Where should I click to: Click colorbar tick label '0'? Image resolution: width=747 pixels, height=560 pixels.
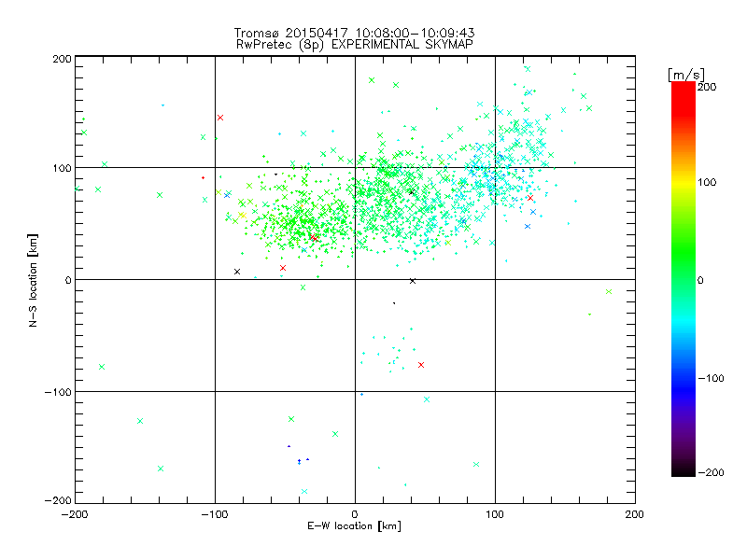pos(700,281)
